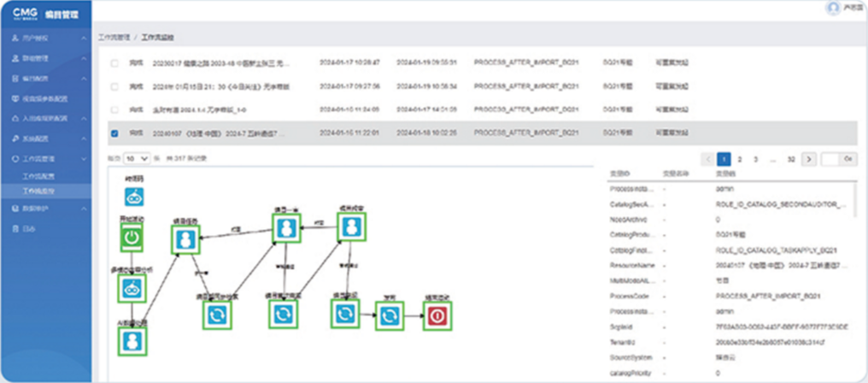Click the bottom-left user task node
This screenshot has height=383, width=868.
[132, 339]
